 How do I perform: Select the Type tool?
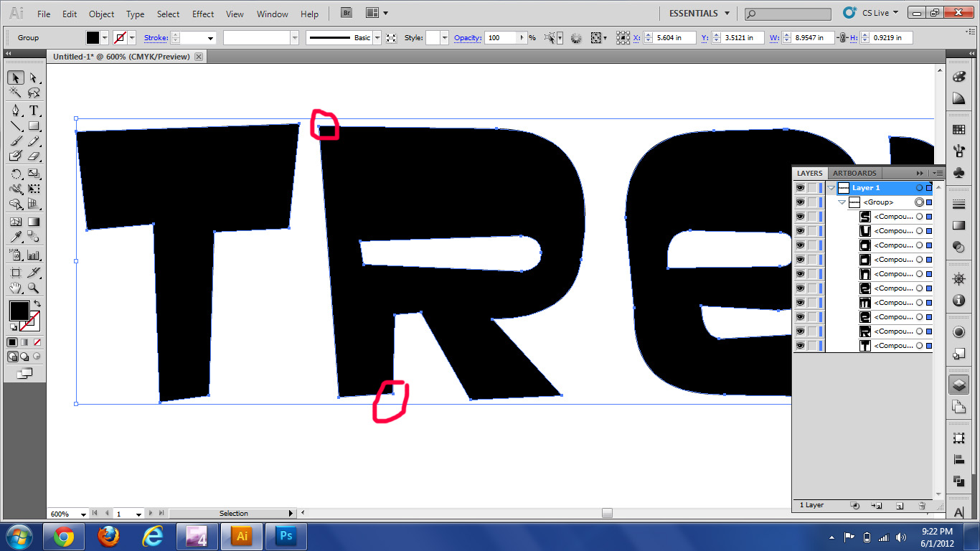point(34,110)
